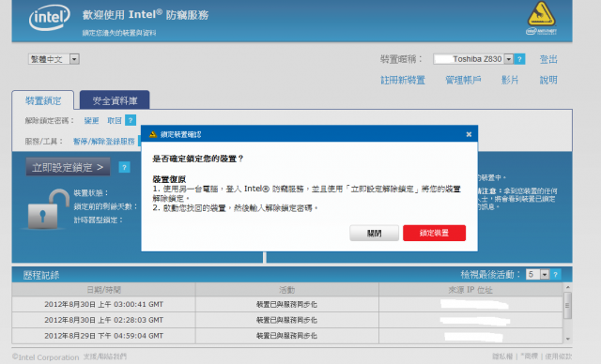Click the 取回 unlock password link

point(115,121)
